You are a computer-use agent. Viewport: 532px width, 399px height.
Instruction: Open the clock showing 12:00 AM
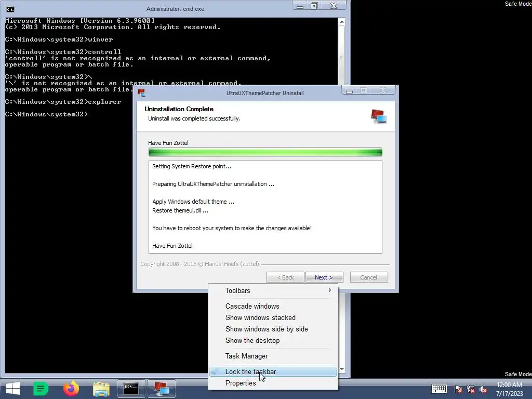coord(509,389)
